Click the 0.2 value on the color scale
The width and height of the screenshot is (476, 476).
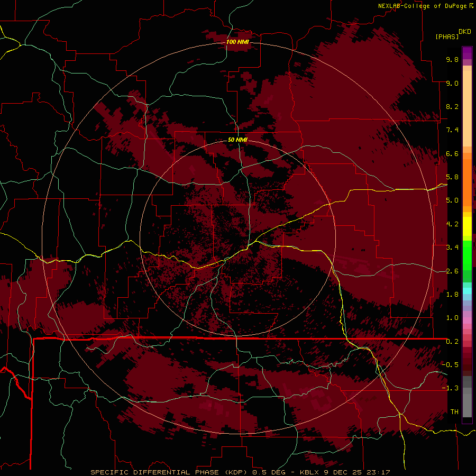tap(452, 342)
